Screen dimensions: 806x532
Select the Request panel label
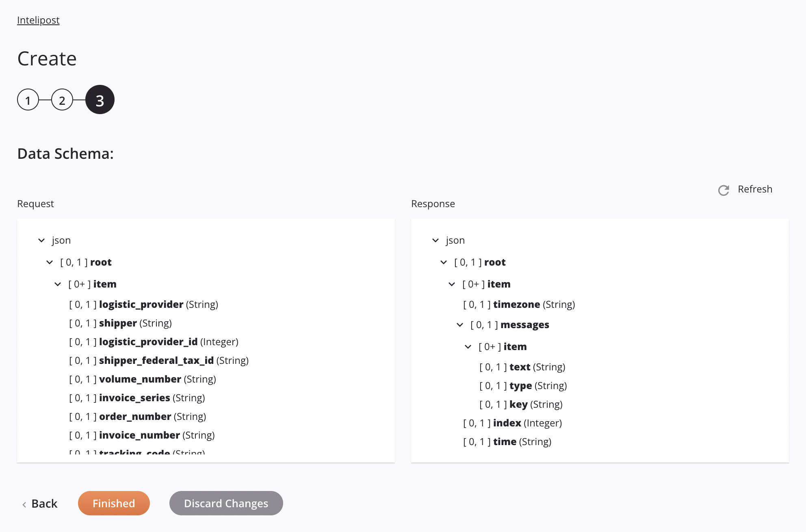(x=36, y=203)
